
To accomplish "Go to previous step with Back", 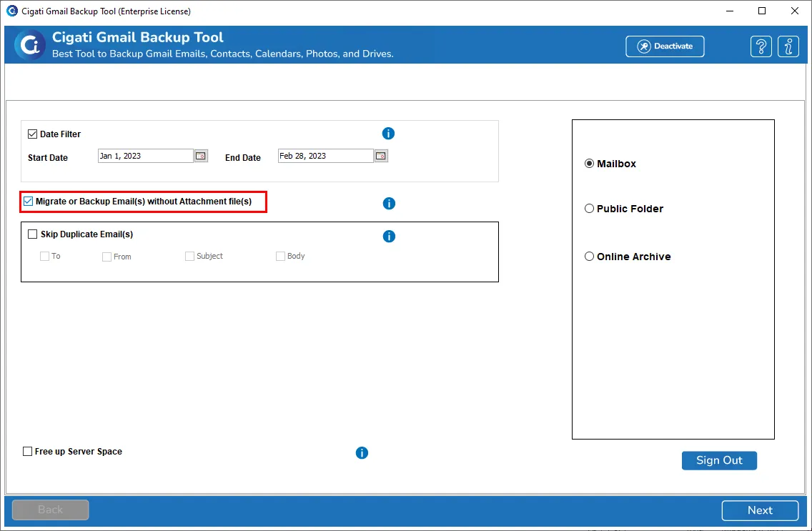I will tap(50, 510).
